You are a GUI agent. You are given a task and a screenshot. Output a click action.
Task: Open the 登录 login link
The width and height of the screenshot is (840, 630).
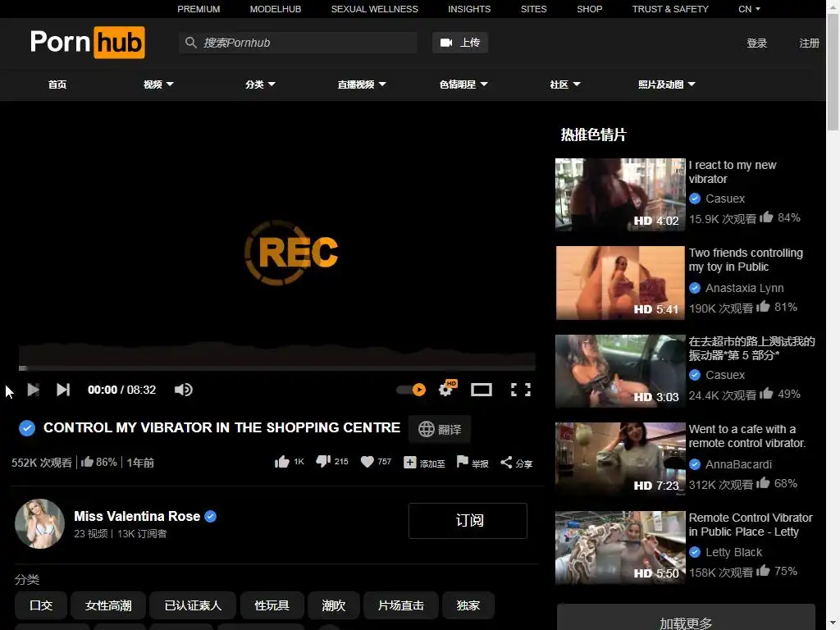pos(757,43)
